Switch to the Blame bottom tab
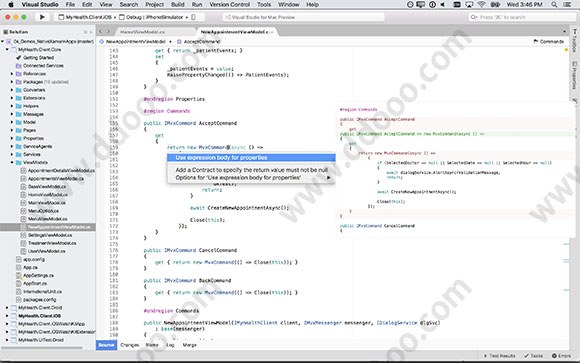This screenshot has height=363, width=580. point(152,345)
